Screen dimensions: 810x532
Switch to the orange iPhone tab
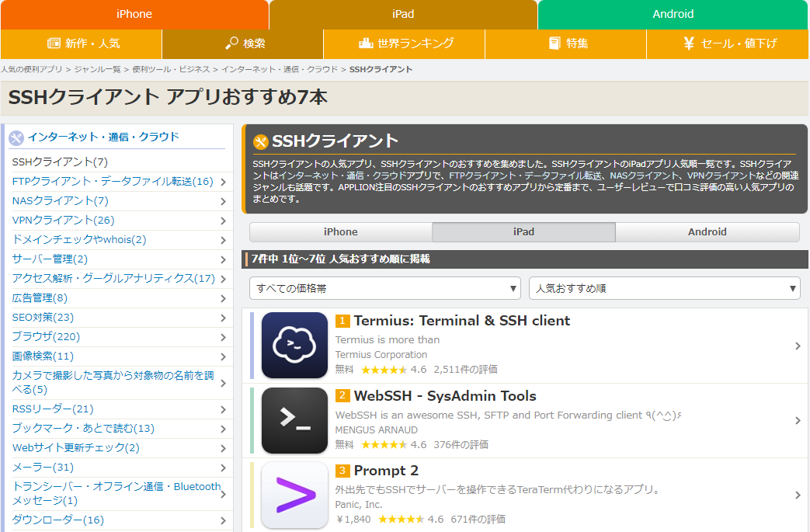tap(134, 13)
